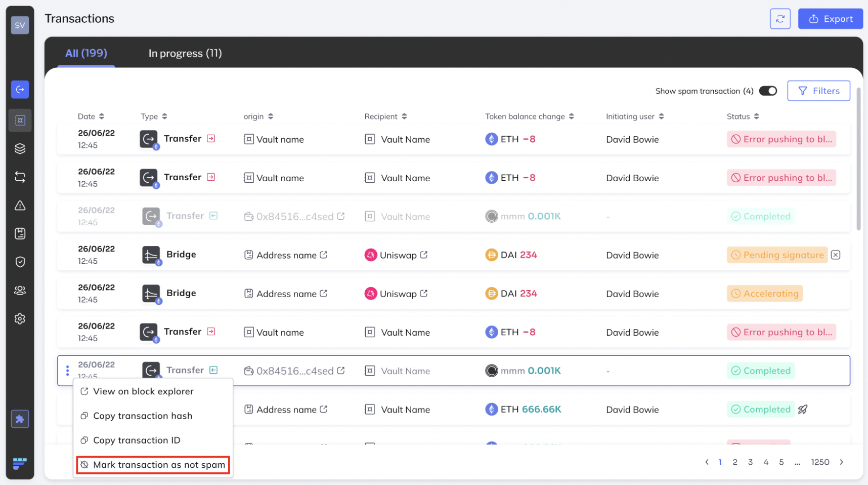Go to page 5
This screenshot has height=485, width=868.
[782, 462]
